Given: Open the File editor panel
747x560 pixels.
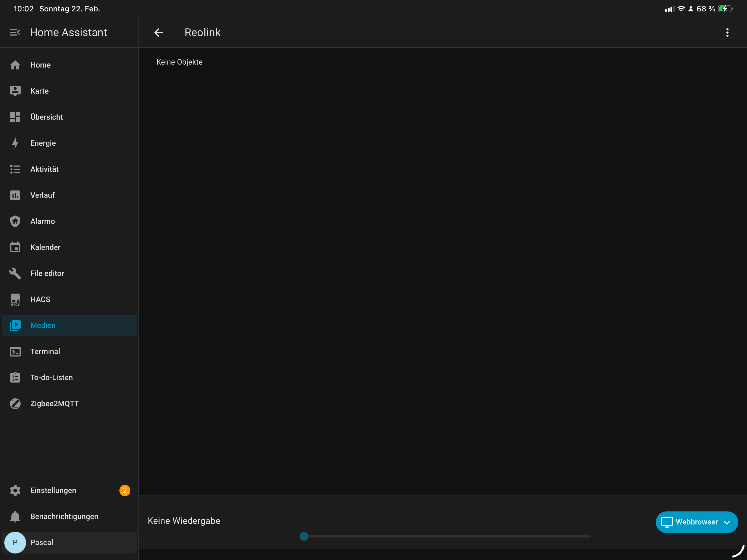Looking at the screenshot, I should (x=69, y=273).
